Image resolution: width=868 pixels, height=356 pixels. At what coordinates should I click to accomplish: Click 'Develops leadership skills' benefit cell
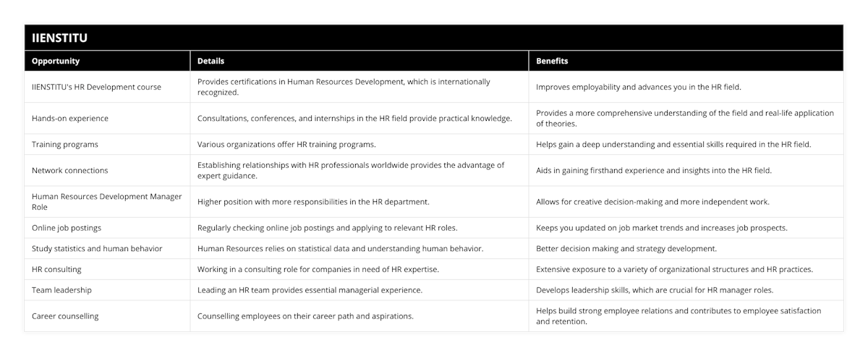point(686,289)
